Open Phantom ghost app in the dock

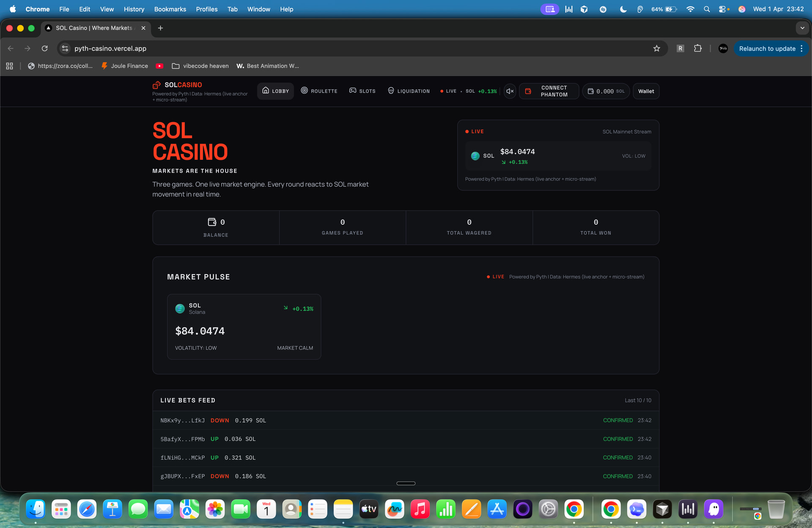tap(713, 509)
